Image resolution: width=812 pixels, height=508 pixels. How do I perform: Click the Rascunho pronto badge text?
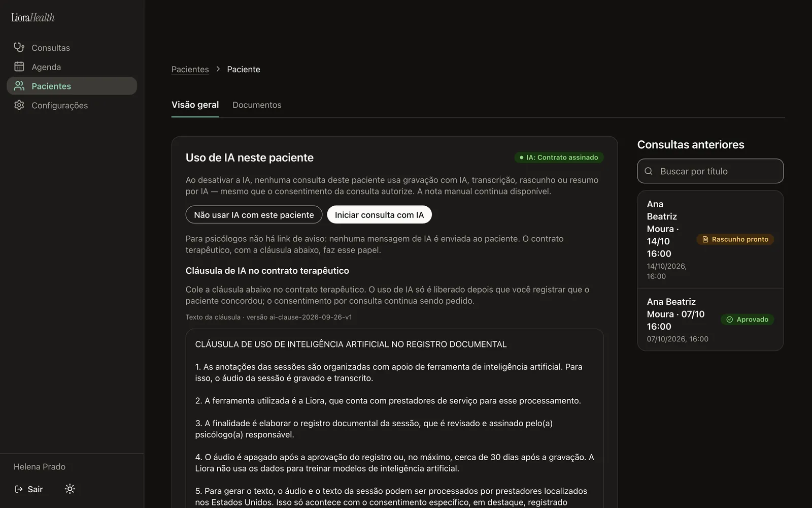(740, 239)
